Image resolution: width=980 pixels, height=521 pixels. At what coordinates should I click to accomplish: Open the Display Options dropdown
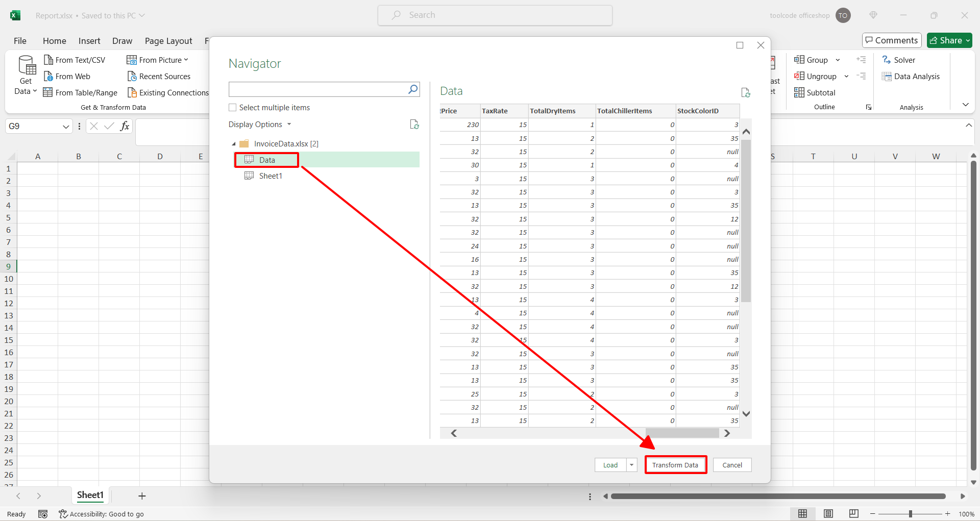pyautogui.click(x=260, y=125)
